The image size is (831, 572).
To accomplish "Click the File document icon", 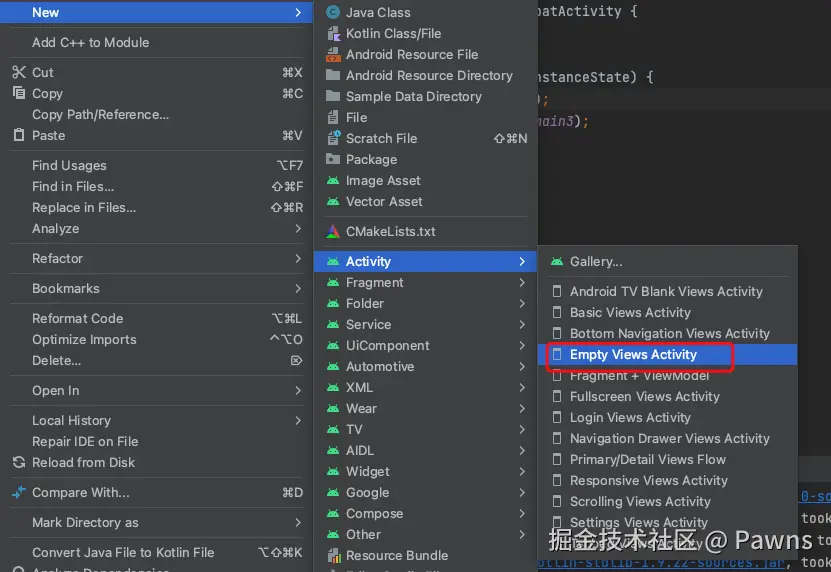I will [333, 117].
